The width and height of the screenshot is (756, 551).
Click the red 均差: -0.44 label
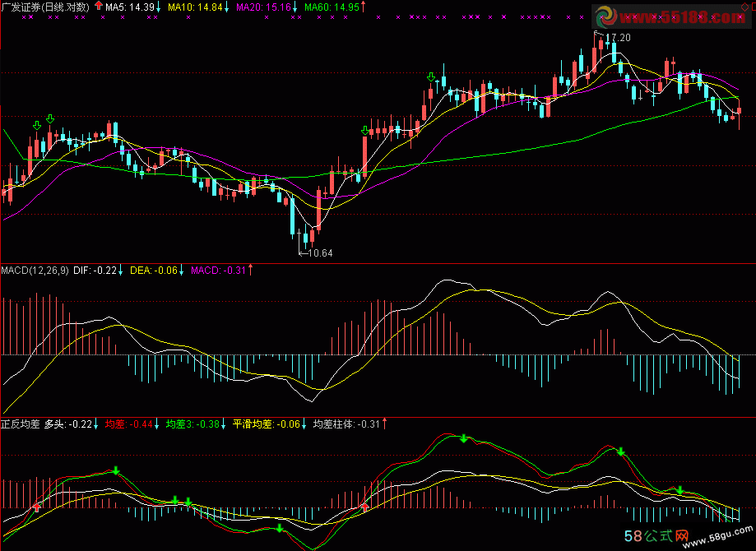pos(129,424)
